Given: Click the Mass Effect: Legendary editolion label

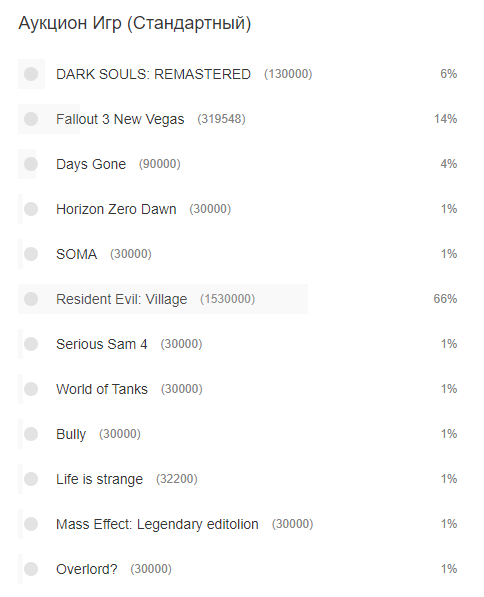Looking at the screenshot, I should (x=157, y=524).
